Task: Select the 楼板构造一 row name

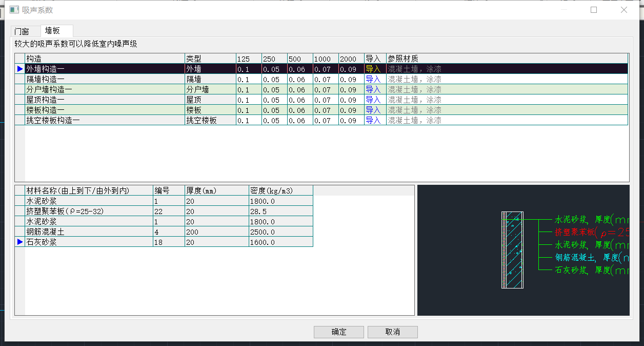Action: [105, 110]
